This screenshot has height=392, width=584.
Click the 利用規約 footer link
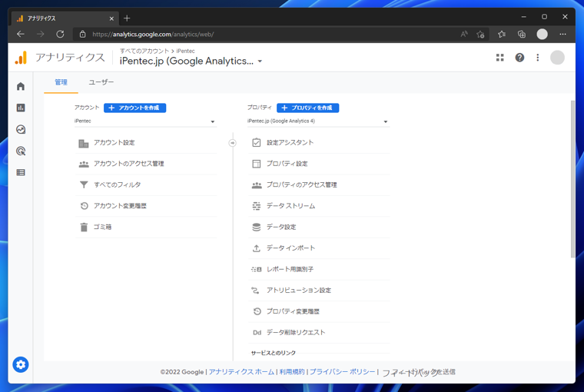point(292,372)
